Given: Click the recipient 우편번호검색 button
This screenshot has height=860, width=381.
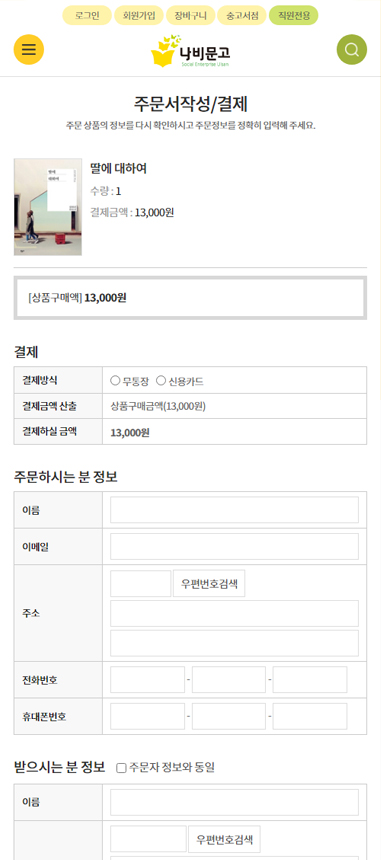Looking at the screenshot, I should click(224, 839).
